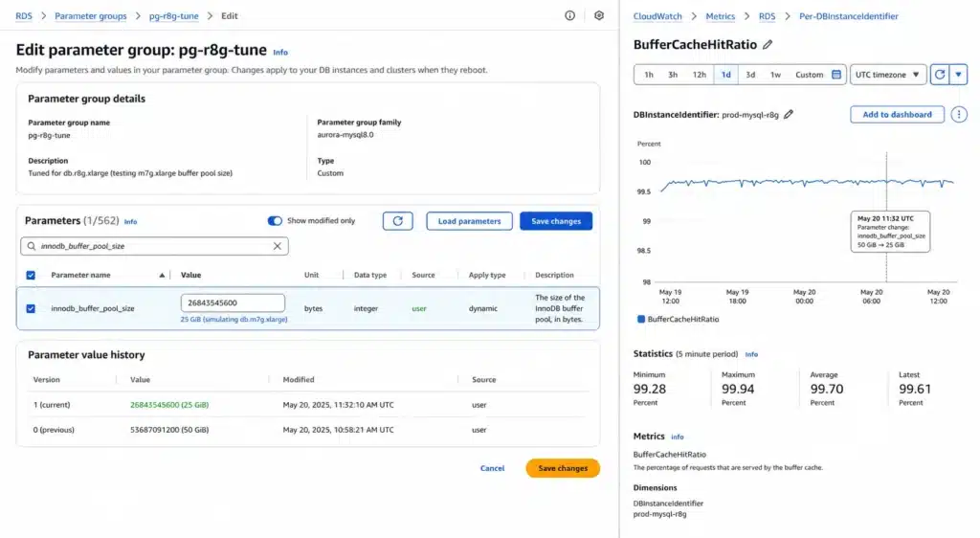Click Latest statistic value 99.61
The image size is (980, 538).
pos(915,389)
